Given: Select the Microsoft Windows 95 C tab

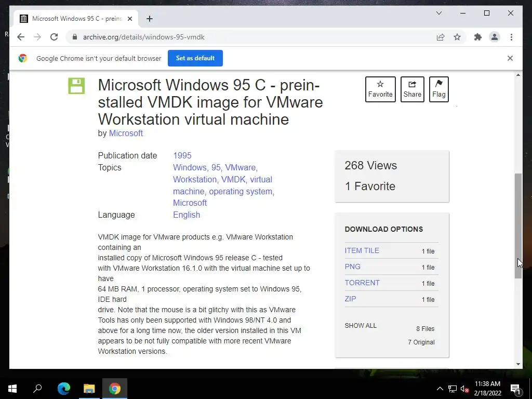Looking at the screenshot, I should click(x=76, y=19).
